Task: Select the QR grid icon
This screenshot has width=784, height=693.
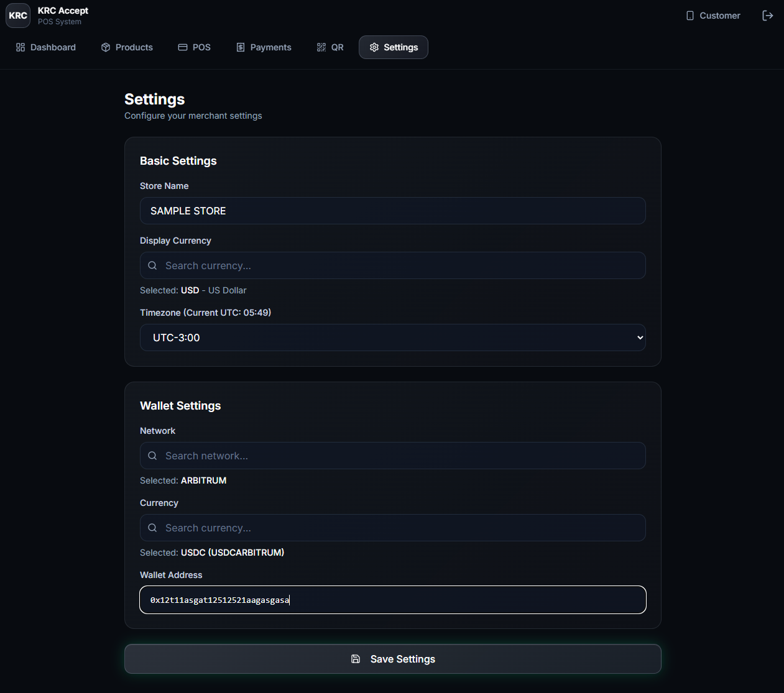Action: (x=321, y=47)
